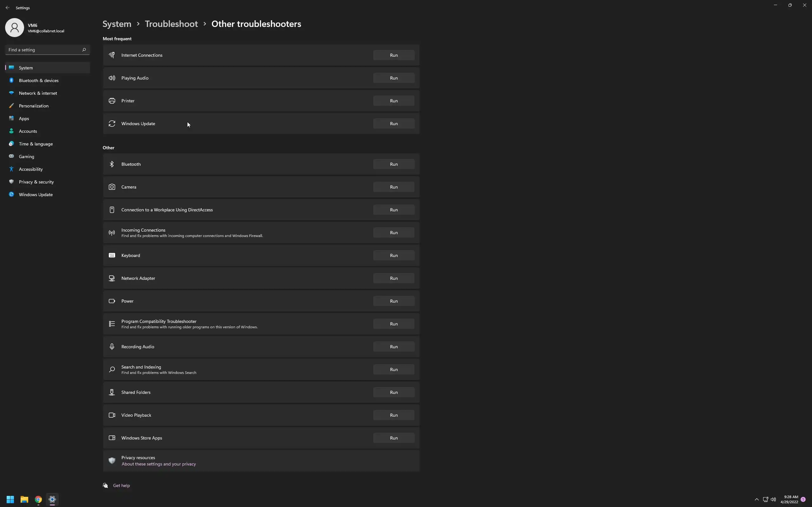The width and height of the screenshot is (812, 507).
Task: Show hidden tray icons chevron
Action: [756, 499]
